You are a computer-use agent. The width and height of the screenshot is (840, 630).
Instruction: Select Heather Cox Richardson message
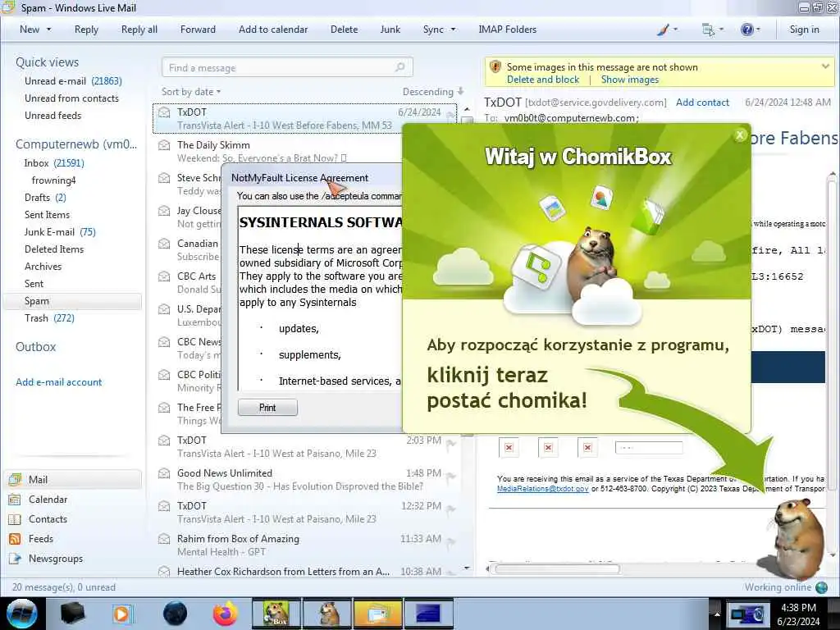tap(307, 571)
